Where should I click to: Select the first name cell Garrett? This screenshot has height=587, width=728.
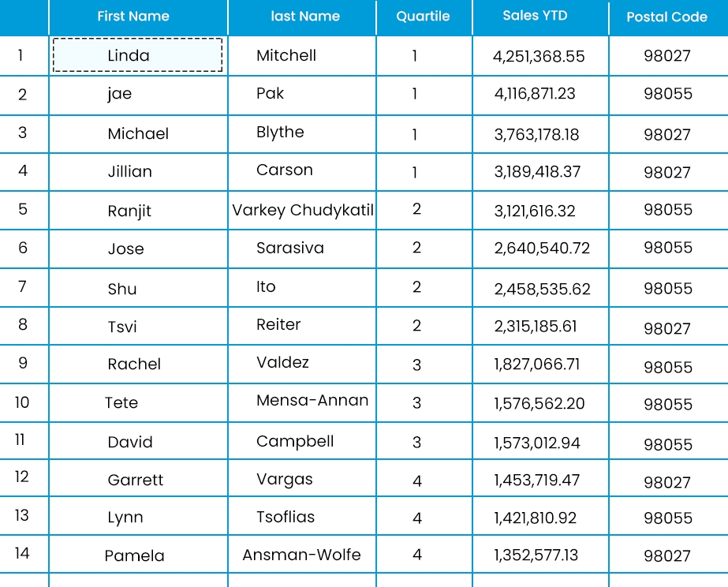(x=136, y=480)
